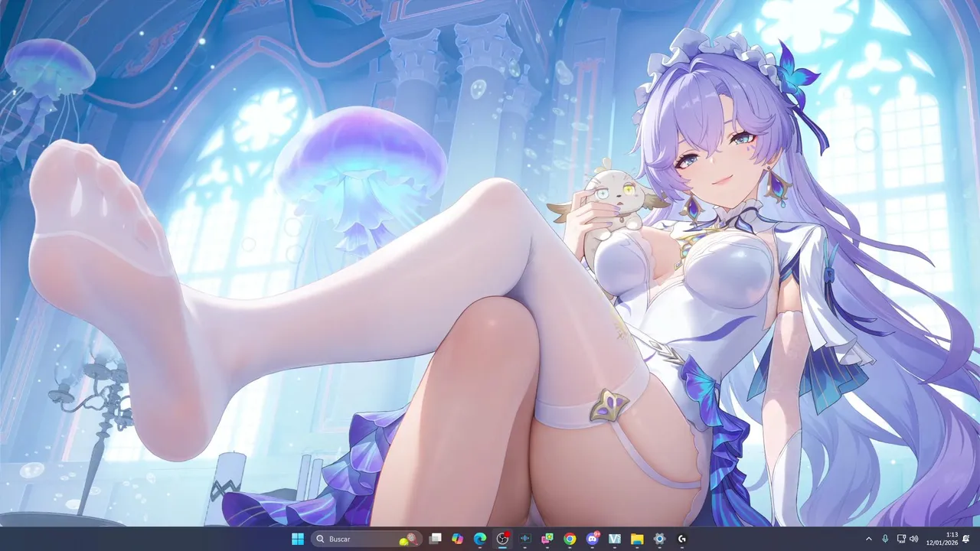This screenshot has height=551, width=980.
Task: Show hidden system tray icons
Action: (x=868, y=539)
